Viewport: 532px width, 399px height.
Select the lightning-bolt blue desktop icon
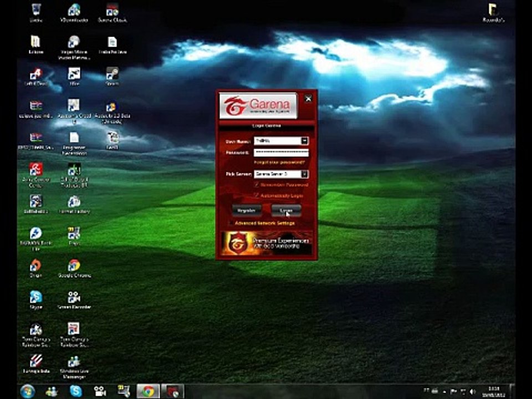coord(35,238)
